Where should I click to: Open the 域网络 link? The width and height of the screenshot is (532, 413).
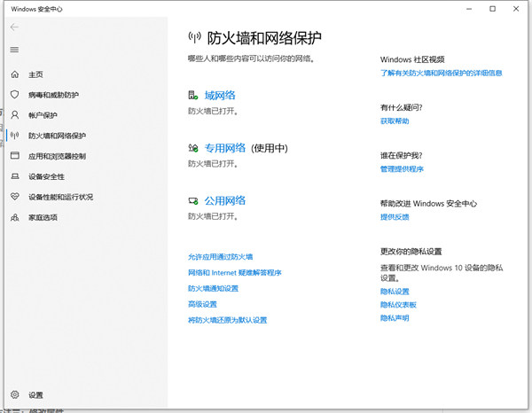(x=220, y=96)
